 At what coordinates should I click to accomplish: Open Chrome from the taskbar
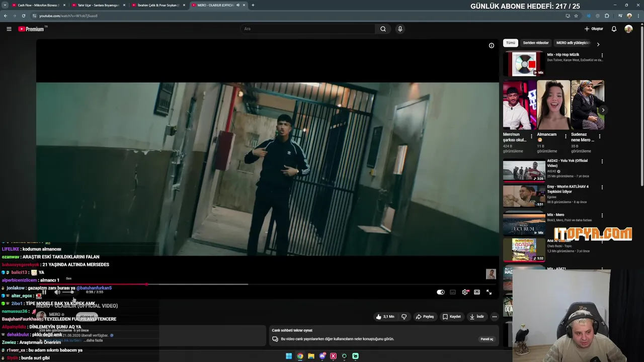pyautogui.click(x=300, y=356)
